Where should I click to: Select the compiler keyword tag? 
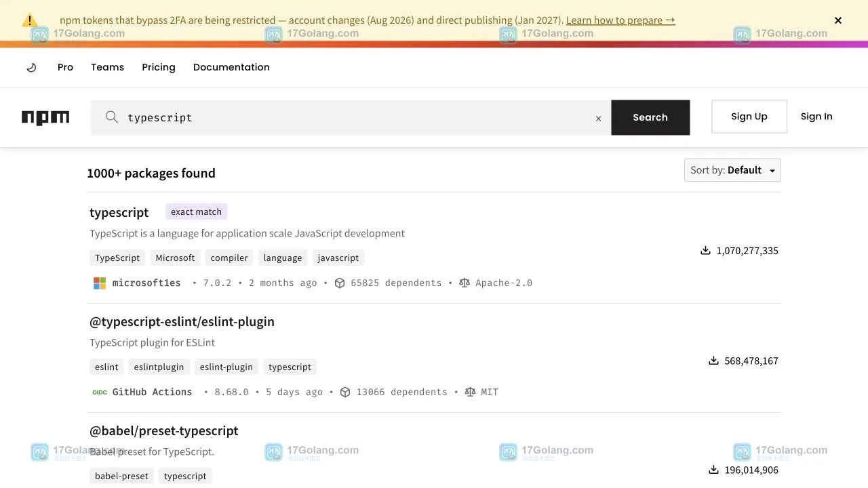[x=229, y=258]
